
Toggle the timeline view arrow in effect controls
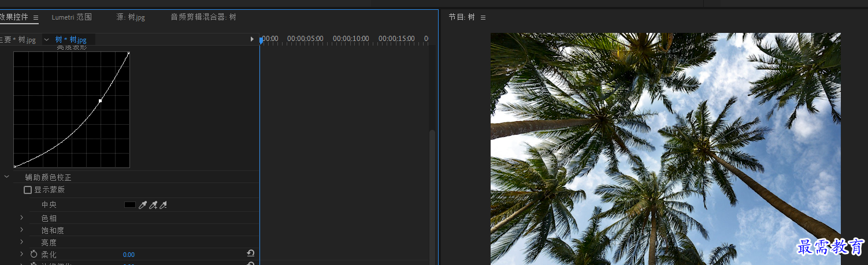click(x=252, y=39)
